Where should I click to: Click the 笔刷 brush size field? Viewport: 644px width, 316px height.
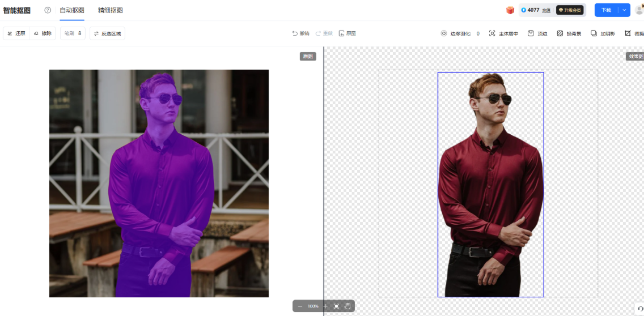(73, 33)
